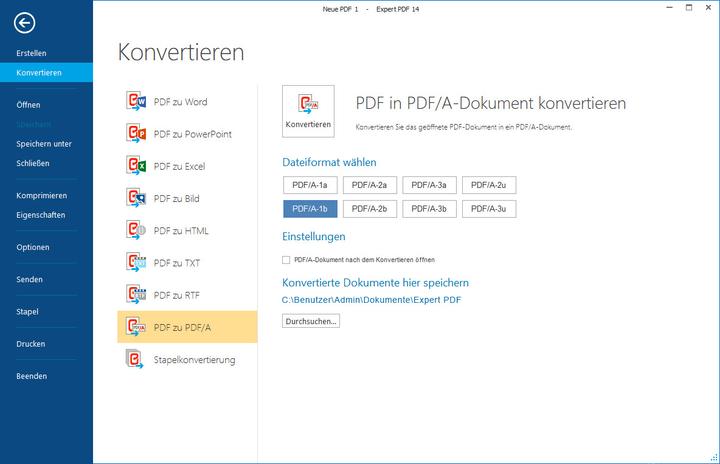This screenshot has height=464, width=720.
Task: Select PDF/A-1a format
Action: (x=310, y=185)
